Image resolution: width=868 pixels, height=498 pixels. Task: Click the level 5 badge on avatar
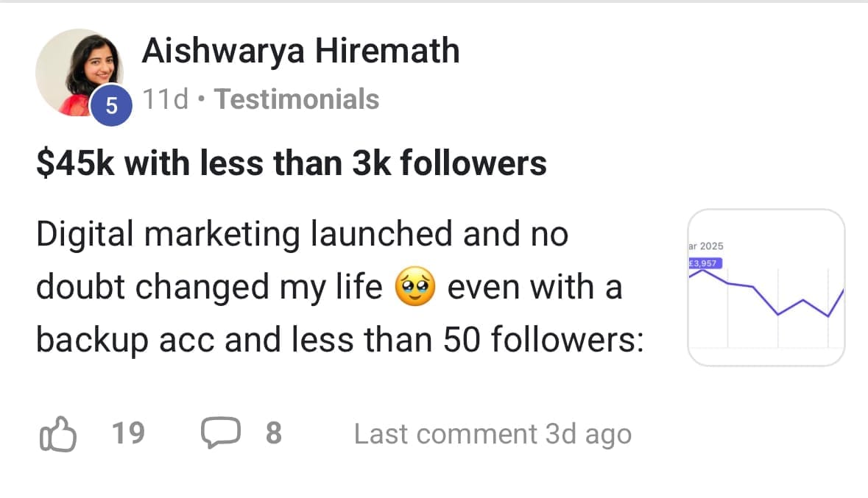[110, 106]
